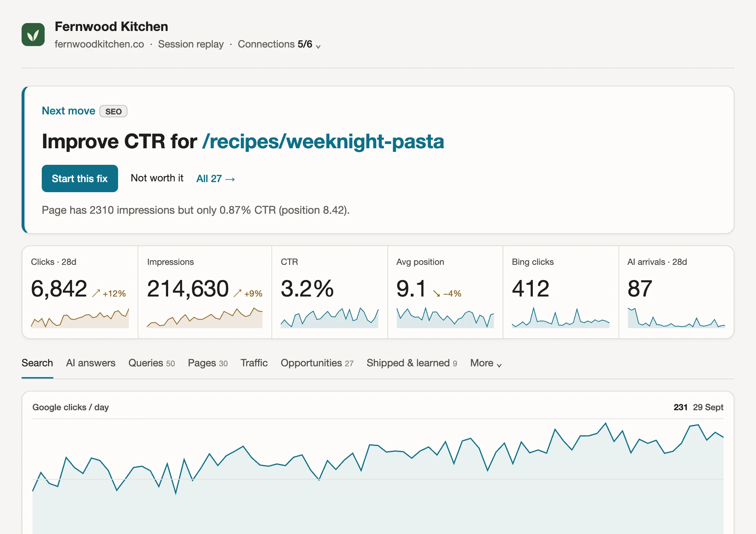This screenshot has width=756, height=534.
Task: Open the Pages 30 tab
Action: [208, 363]
